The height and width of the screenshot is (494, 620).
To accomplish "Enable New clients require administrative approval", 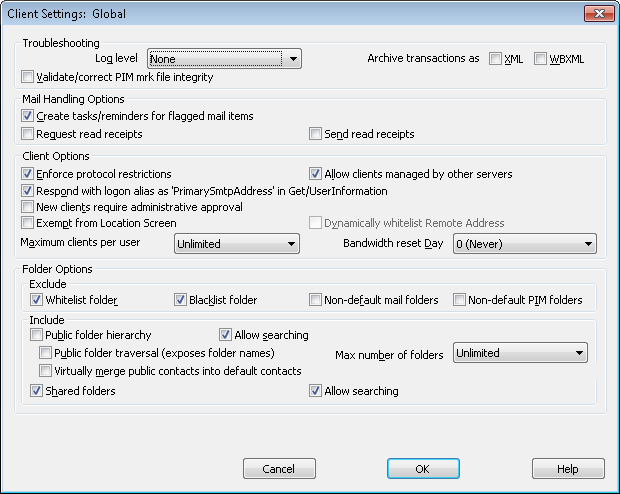I will click(x=27, y=207).
